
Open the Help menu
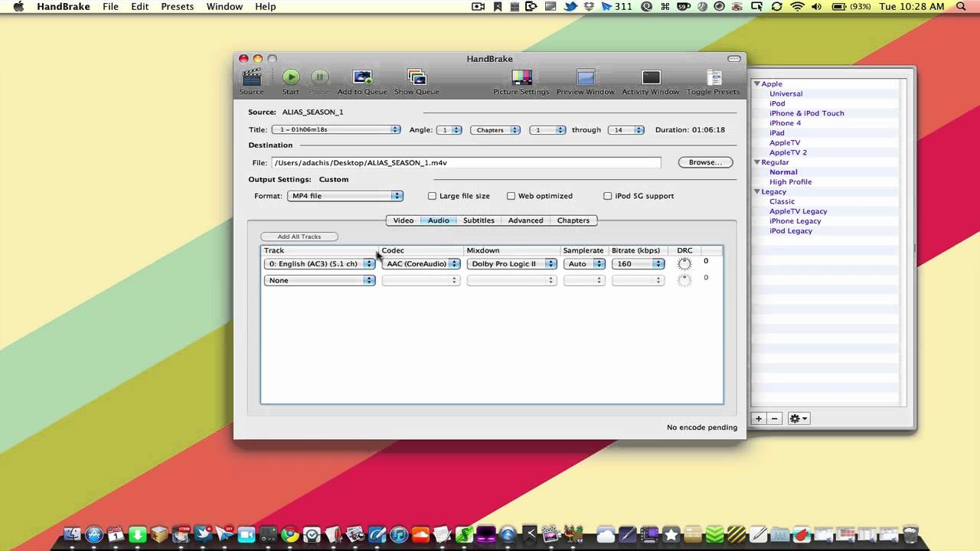click(x=265, y=7)
